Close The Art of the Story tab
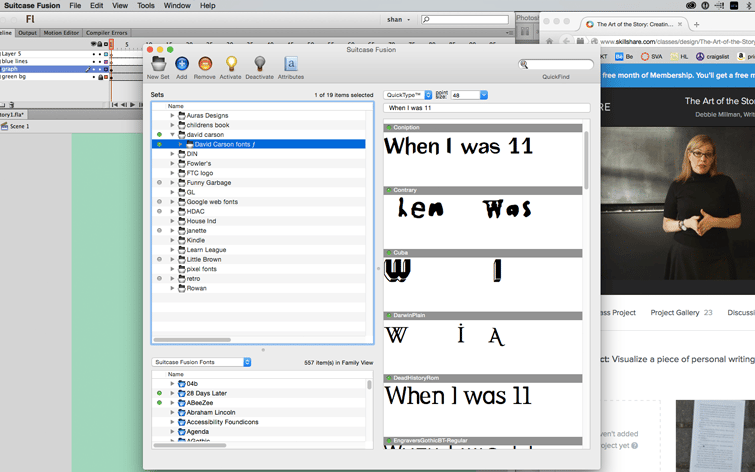 (680, 24)
